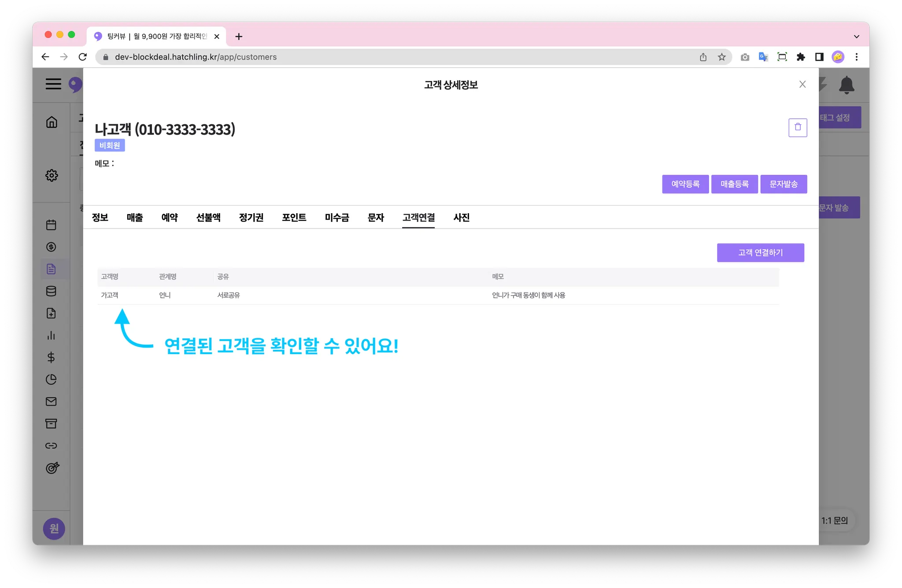Click the trash delete customer icon
The width and height of the screenshot is (902, 588).
797,127
